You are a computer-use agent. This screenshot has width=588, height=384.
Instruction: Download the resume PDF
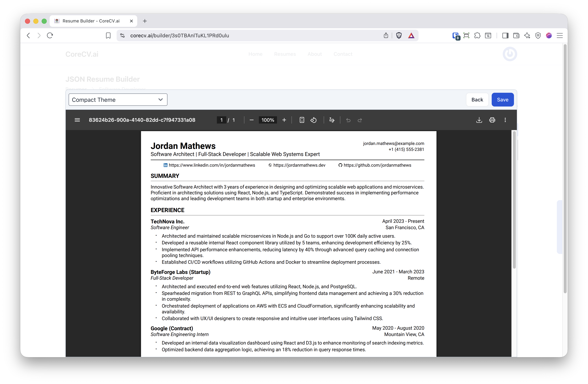(479, 120)
